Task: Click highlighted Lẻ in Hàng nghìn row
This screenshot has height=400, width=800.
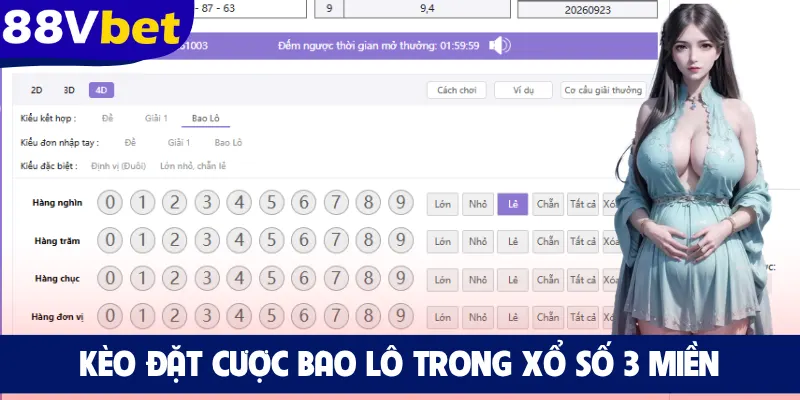Action: pos(513,204)
